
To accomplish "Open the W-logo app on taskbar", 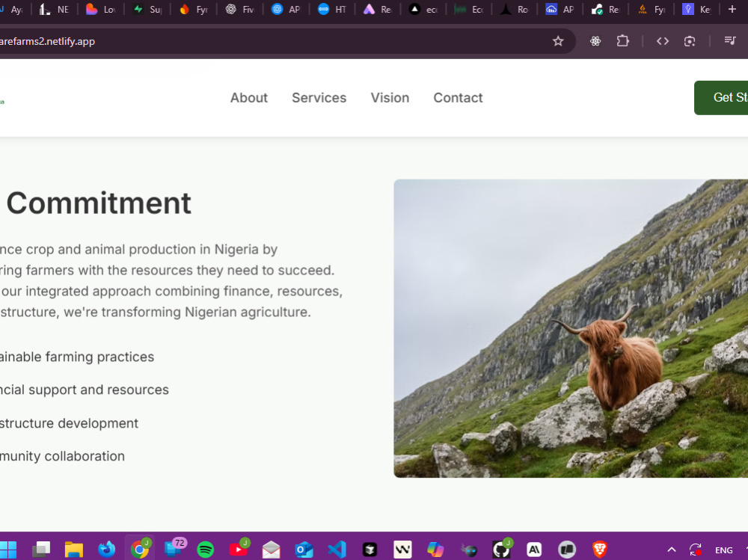I will point(402,550).
